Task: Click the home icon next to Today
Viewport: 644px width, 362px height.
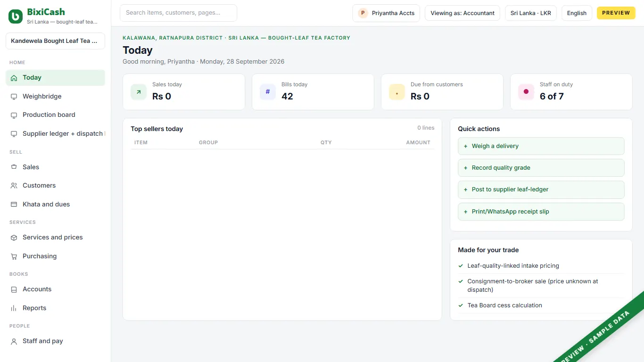Action: (14, 78)
